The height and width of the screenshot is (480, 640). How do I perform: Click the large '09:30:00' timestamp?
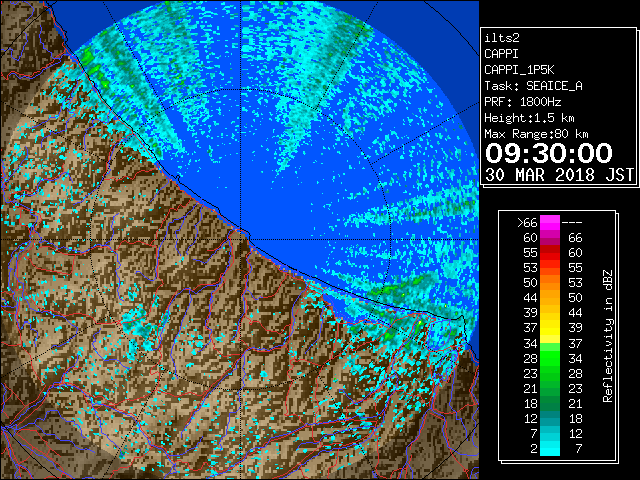pyautogui.click(x=549, y=153)
